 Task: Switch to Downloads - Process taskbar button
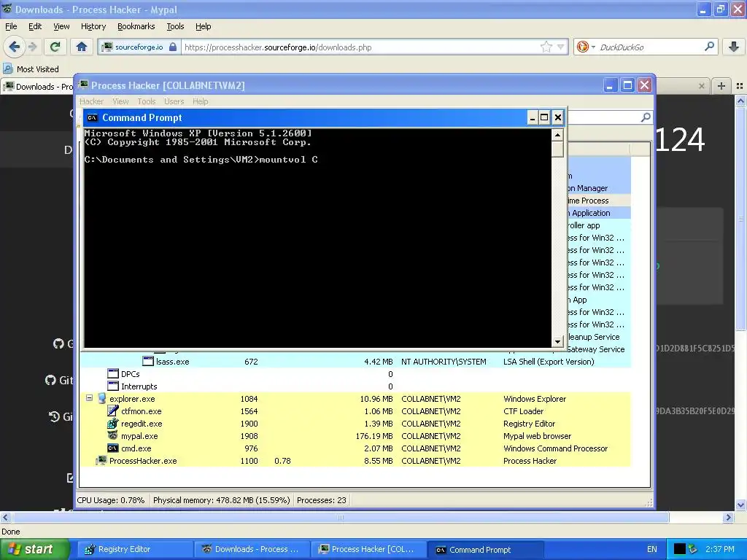pos(252,550)
